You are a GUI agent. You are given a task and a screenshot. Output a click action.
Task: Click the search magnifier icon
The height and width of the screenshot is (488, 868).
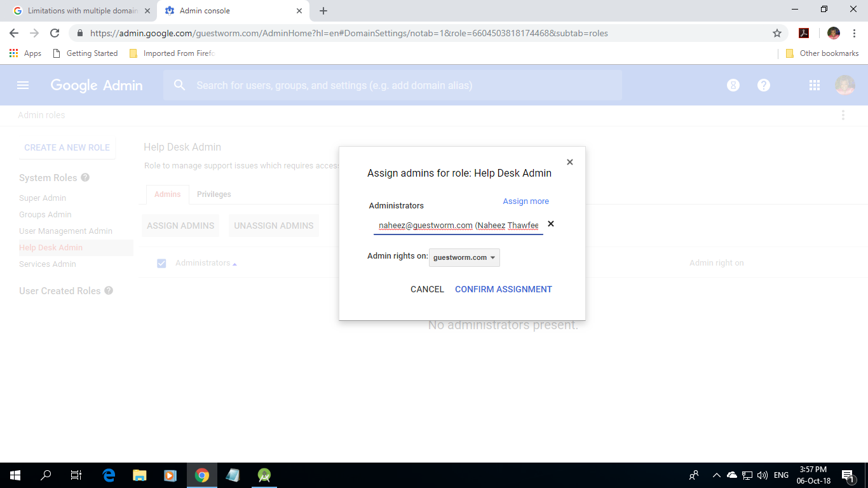click(180, 85)
